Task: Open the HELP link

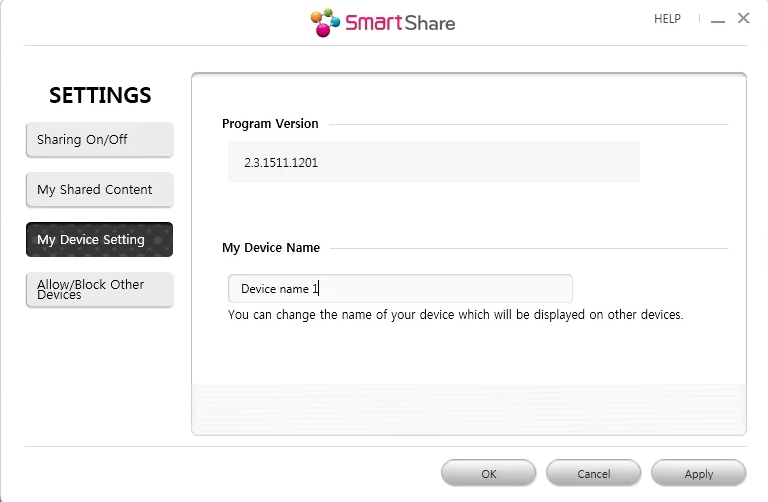Action: click(667, 19)
